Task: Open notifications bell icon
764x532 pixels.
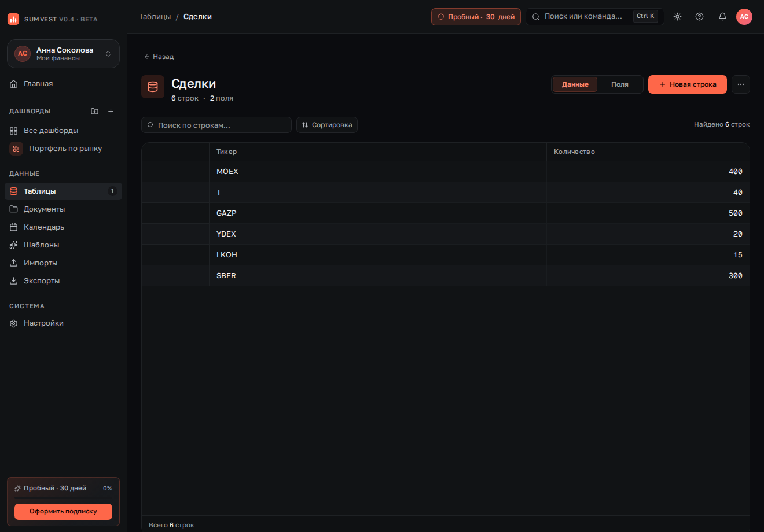Action: [x=722, y=17]
